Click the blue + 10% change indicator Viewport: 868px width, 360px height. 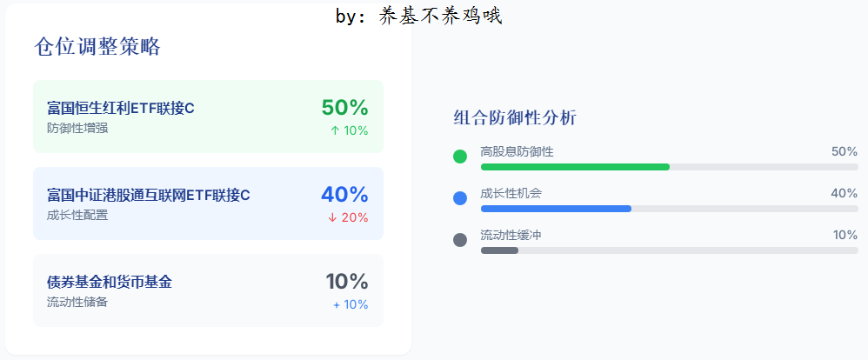[x=351, y=304]
